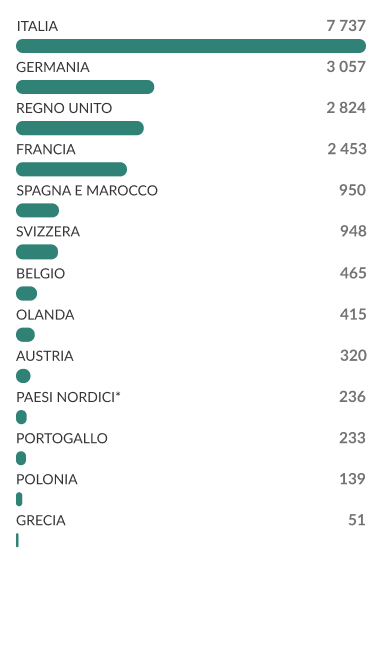
Task: Select the OLANDA bar
Action: (x=25, y=335)
